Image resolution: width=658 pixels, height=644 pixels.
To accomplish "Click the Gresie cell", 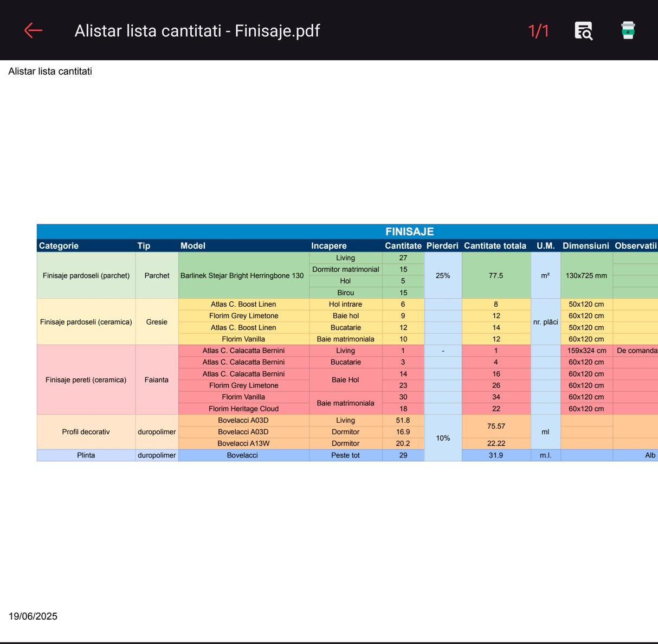I will click(157, 322).
